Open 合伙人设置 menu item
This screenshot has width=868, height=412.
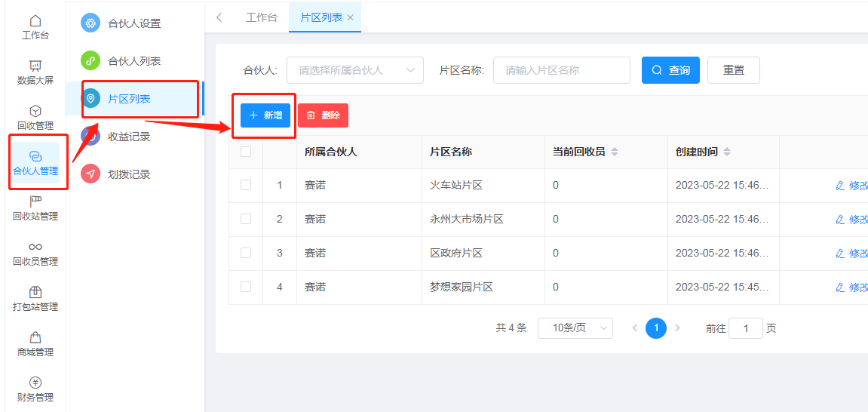click(134, 23)
